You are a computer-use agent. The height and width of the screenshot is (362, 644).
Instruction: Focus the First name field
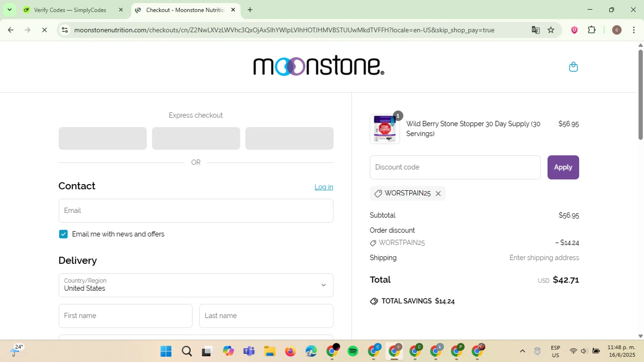[x=125, y=316]
